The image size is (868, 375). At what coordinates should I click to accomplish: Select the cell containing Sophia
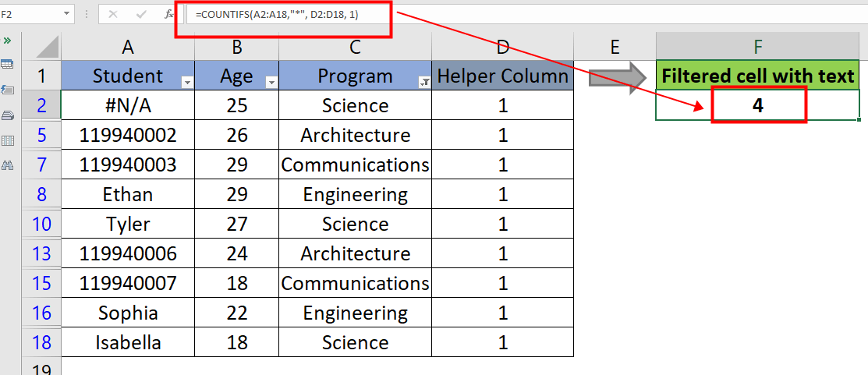tap(128, 313)
